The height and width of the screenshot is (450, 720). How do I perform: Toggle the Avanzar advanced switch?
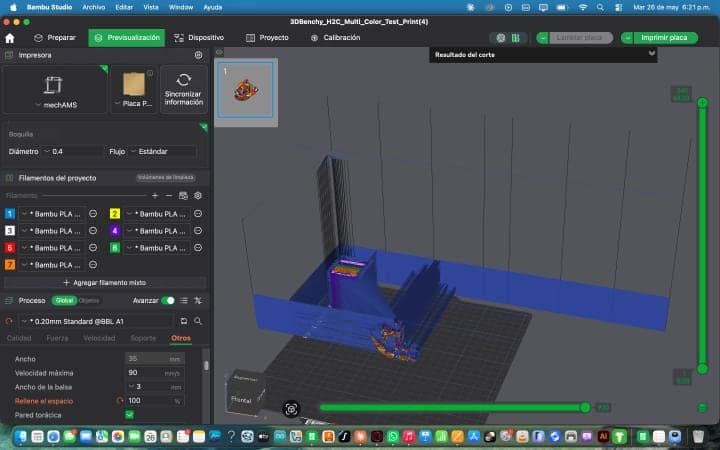[x=168, y=301]
